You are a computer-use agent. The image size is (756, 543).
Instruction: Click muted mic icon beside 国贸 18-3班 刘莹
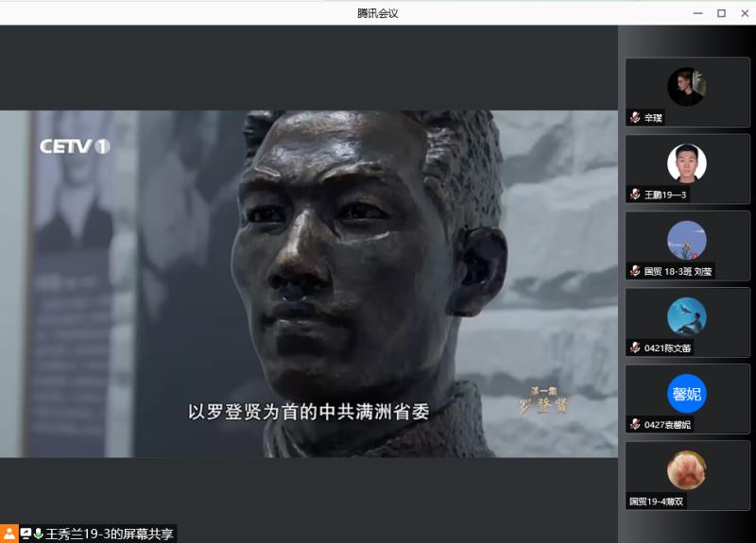point(635,271)
